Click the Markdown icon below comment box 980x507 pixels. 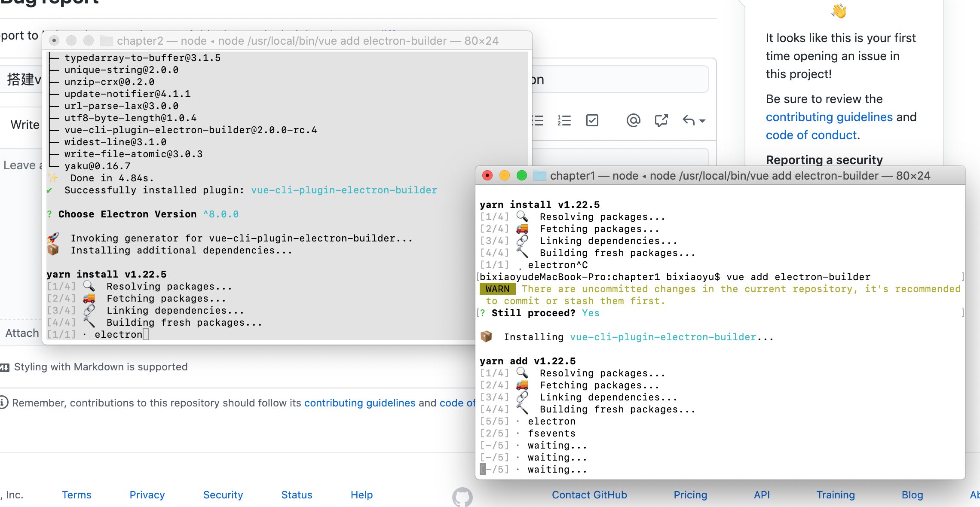[x=5, y=367]
